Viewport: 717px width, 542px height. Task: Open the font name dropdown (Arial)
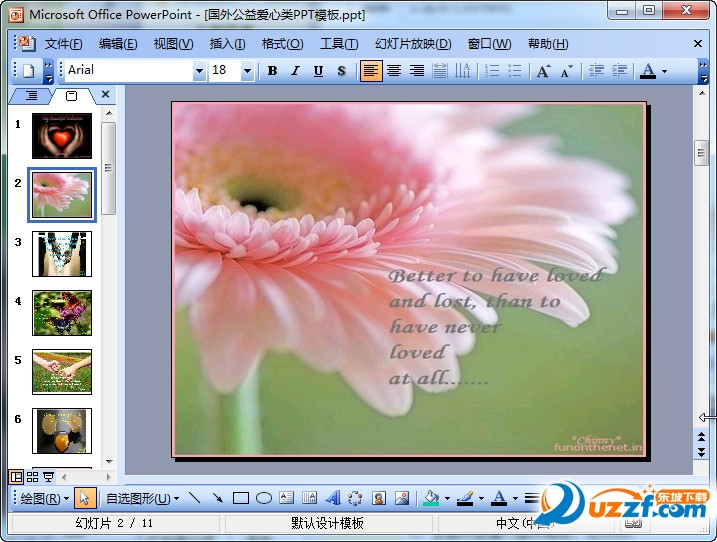pos(198,71)
